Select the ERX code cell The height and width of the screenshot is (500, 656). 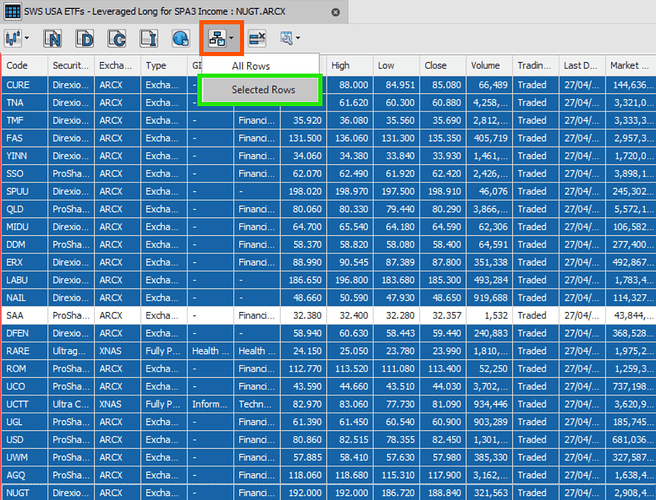25,262
